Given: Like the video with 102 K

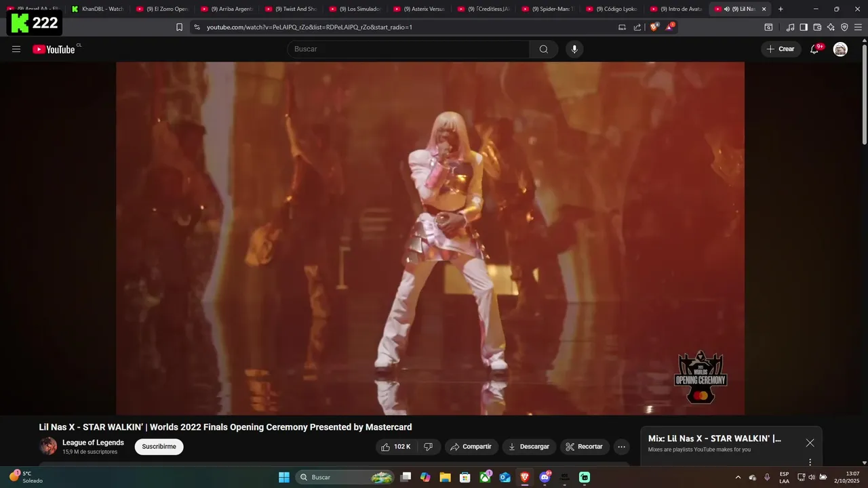Looking at the screenshot, I should pos(396,447).
